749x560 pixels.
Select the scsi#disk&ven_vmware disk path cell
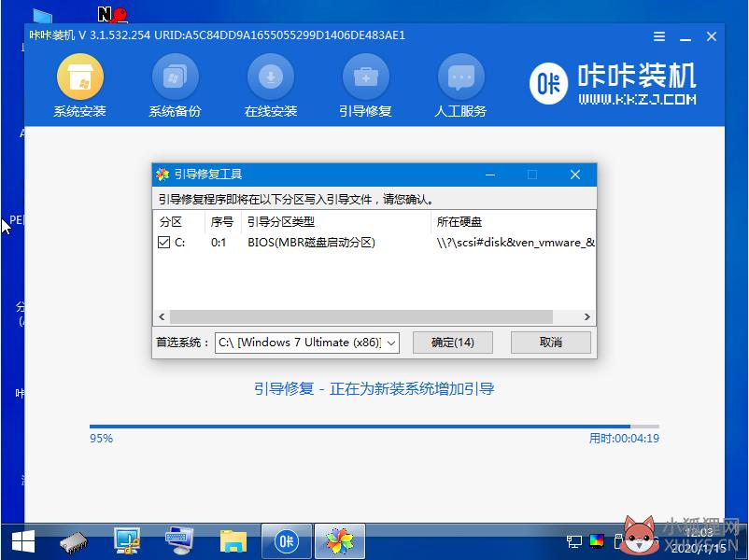[516, 243]
